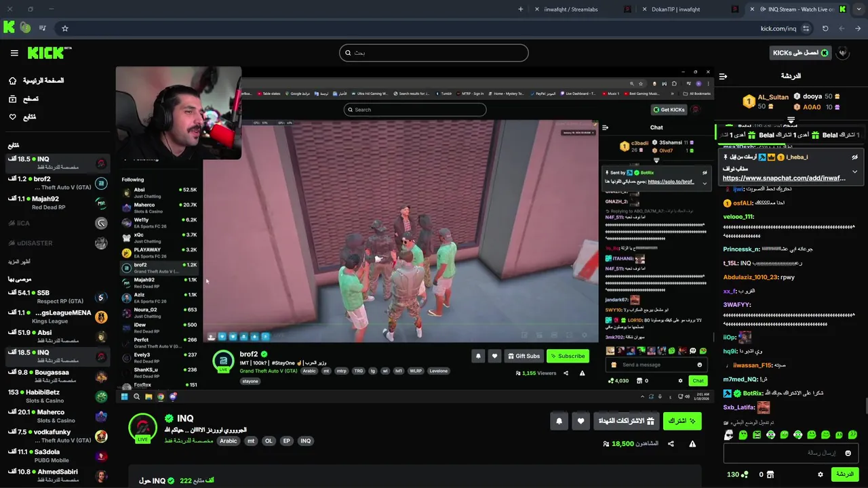Click the embedded Chrome taskbar icon
The image size is (868, 488).
point(161,396)
